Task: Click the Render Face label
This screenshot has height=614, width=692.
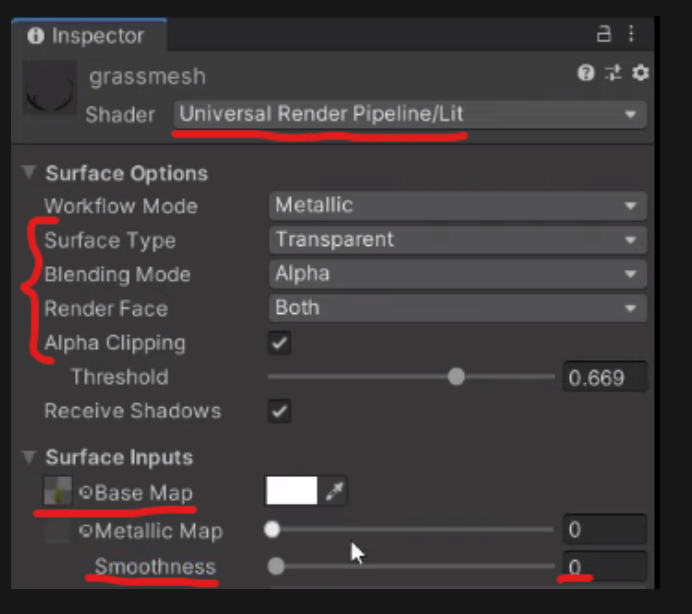Action: tap(106, 309)
